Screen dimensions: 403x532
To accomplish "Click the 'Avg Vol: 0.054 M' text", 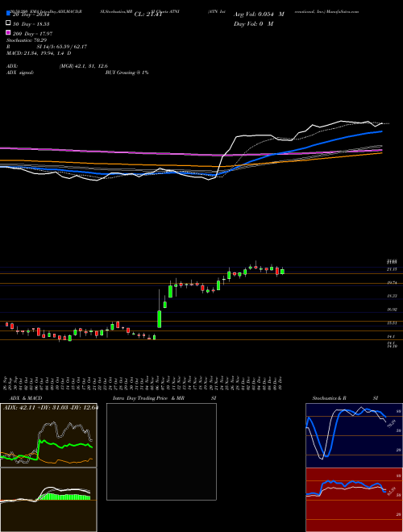I will point(259,15).
